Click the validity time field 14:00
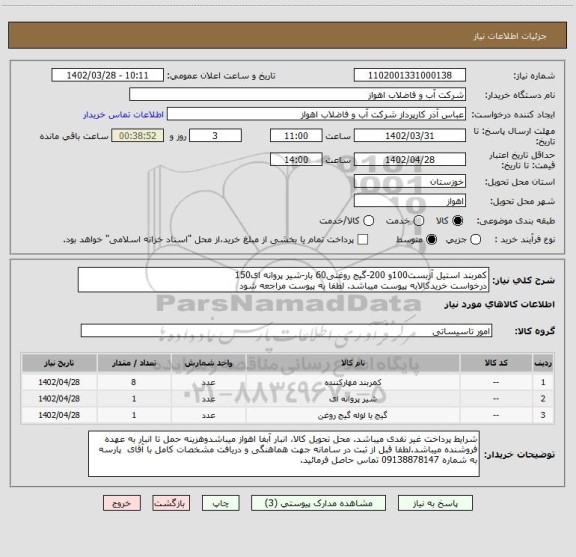Viewport: 576px width, 557px height. click(x=296, y=159)
